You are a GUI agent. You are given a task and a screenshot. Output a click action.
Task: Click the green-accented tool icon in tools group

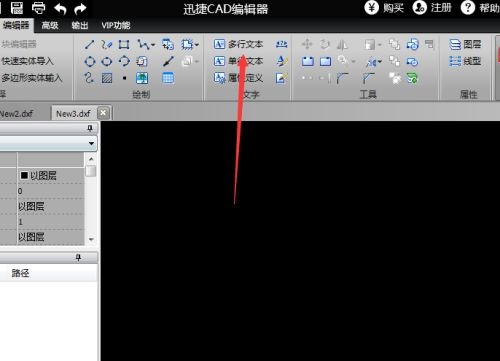click(412, 78)
